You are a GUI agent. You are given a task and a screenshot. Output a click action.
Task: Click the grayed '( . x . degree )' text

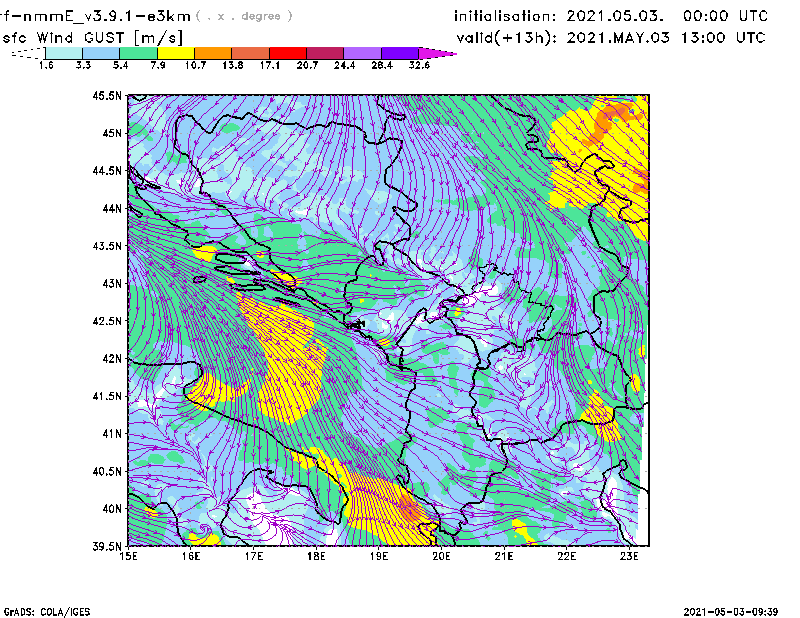(244, 16)
